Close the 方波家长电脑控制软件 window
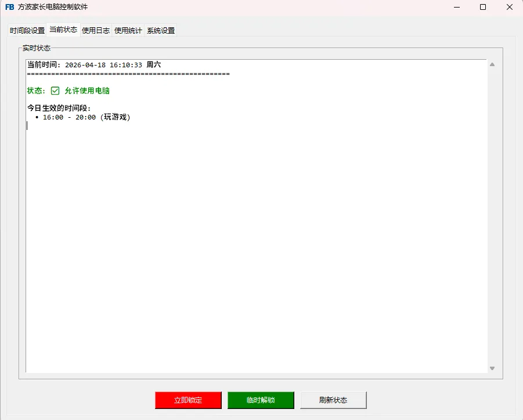The width and height of the screenshot is (523, 420). (x=510, y=7)
